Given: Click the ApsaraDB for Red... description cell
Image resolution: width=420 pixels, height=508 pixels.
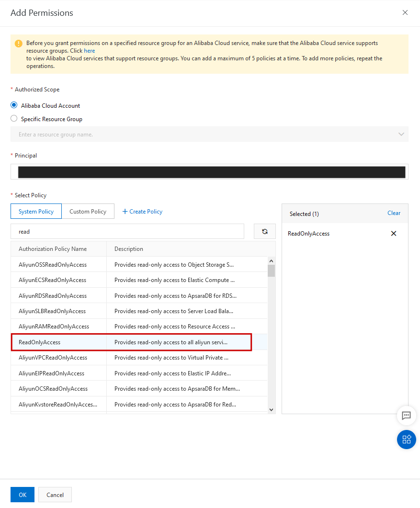Looking at the screenshot, I should pos(175,404).
